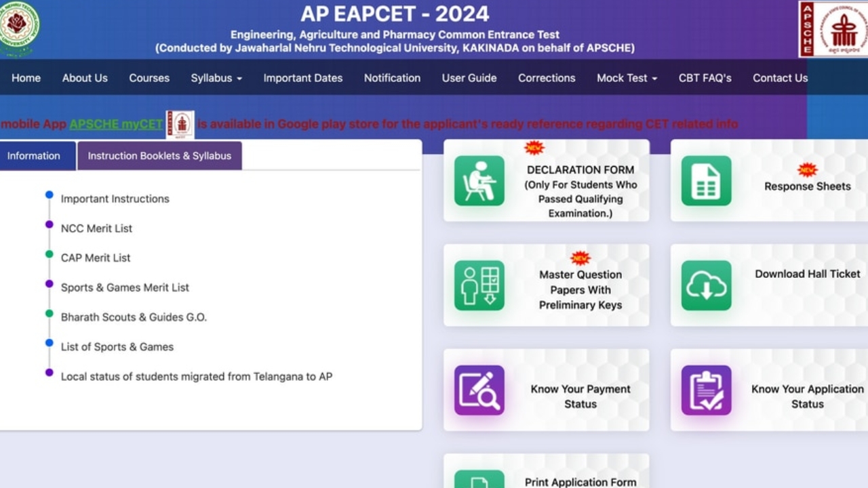Click the AP EAPCET - 2024 title
This screenshot has width=868, height=488.
click(395, 14)
